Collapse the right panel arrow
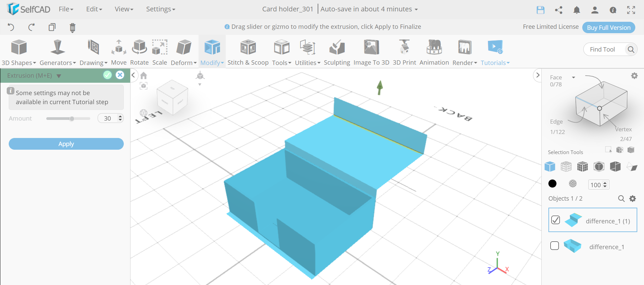 [x=538, y=75]
